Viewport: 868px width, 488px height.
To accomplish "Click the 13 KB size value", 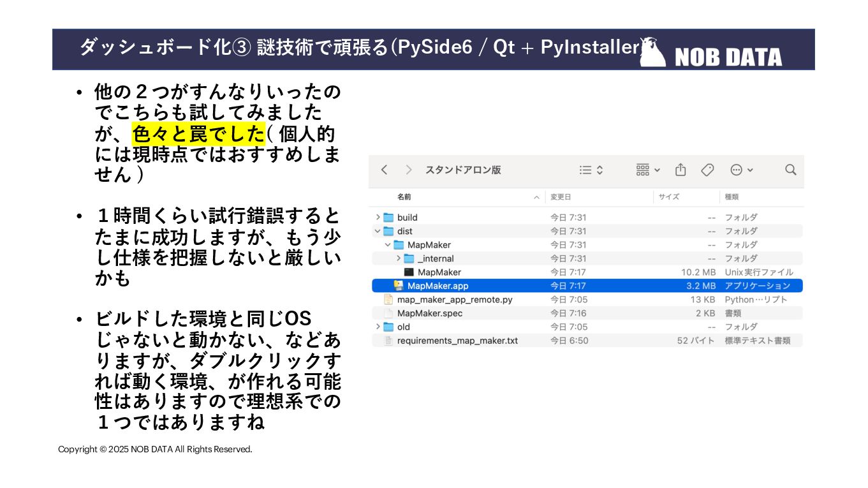I will point(703,300).
